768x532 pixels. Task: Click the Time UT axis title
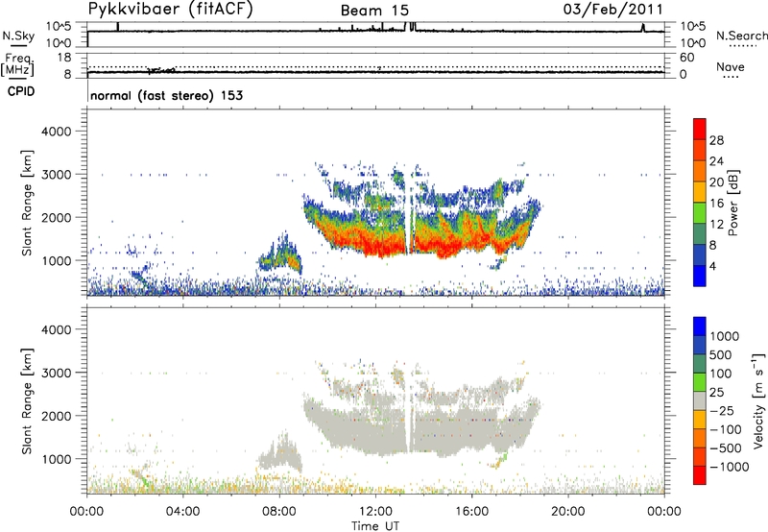coord(375,526)
